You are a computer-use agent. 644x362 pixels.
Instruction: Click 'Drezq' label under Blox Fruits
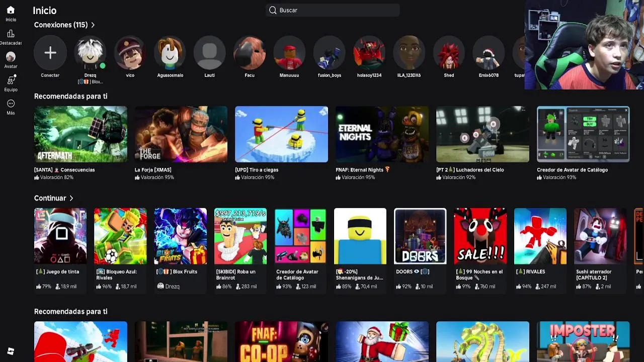pos(172,287)
